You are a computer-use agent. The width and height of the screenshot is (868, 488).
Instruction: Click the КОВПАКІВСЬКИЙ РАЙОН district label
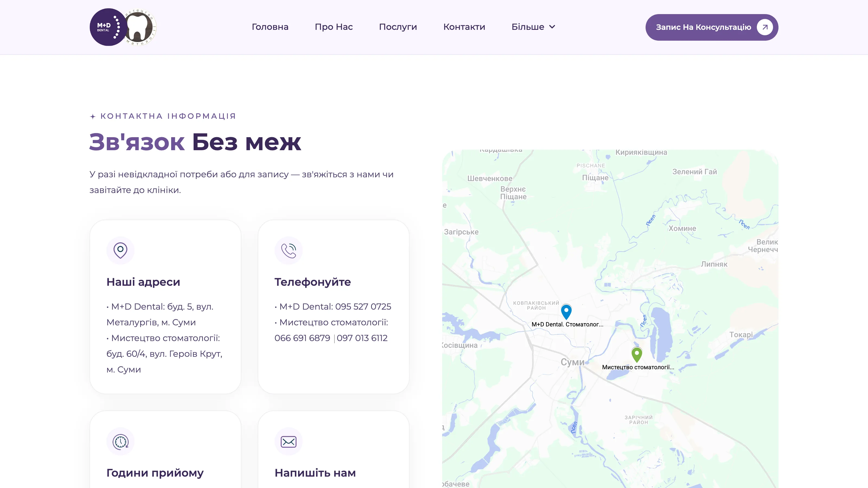click(x=536, y=306)
